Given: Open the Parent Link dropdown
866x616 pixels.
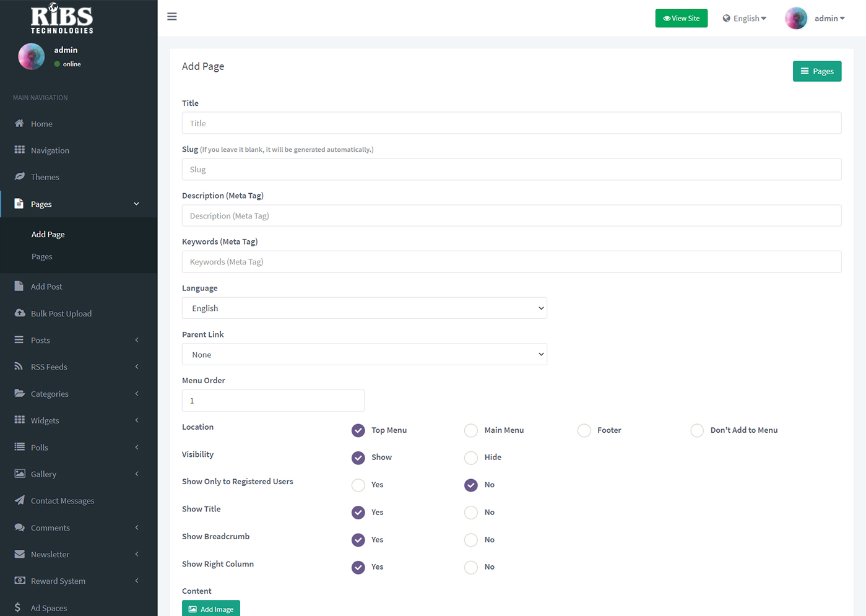Looking at the screenshot, I should [x=364, y=355].
